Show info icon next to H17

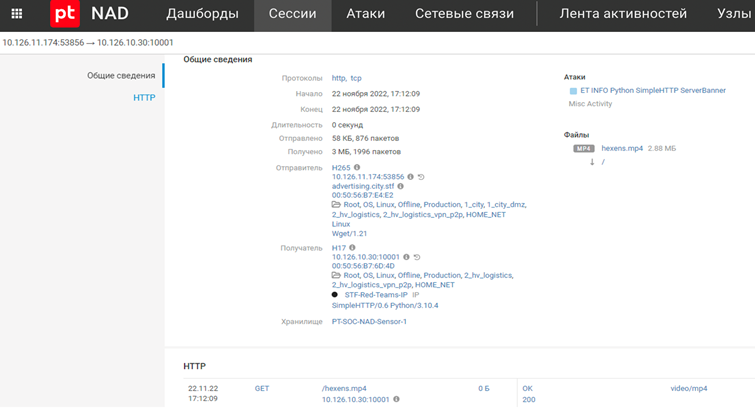(352, 247)
